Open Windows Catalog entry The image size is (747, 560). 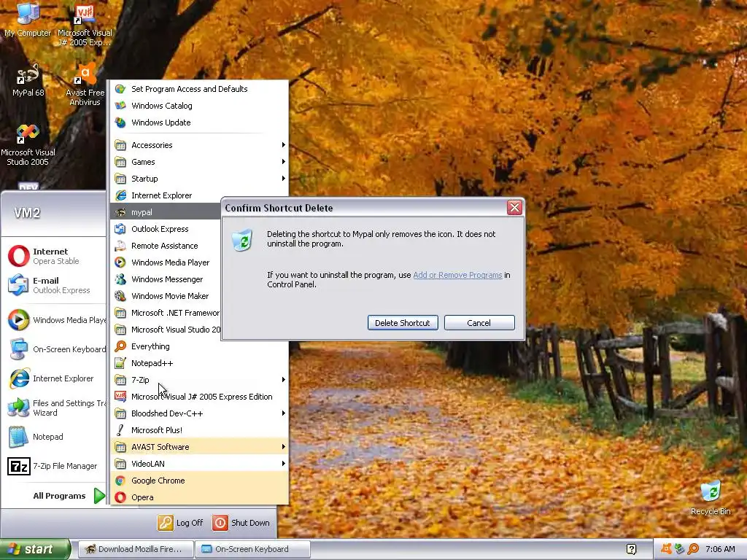[x=199, y=106]
